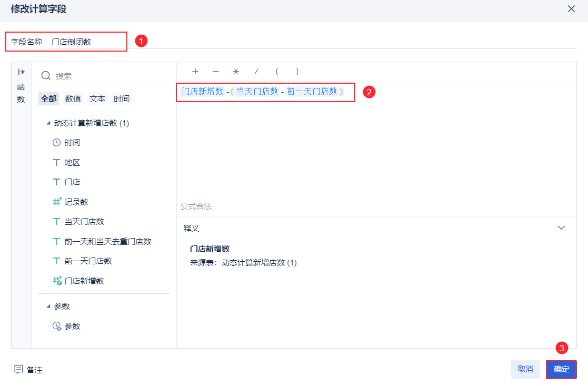Insert the multiply asterisk operator
Screen dimensions: 588x386
pos(236,72)
